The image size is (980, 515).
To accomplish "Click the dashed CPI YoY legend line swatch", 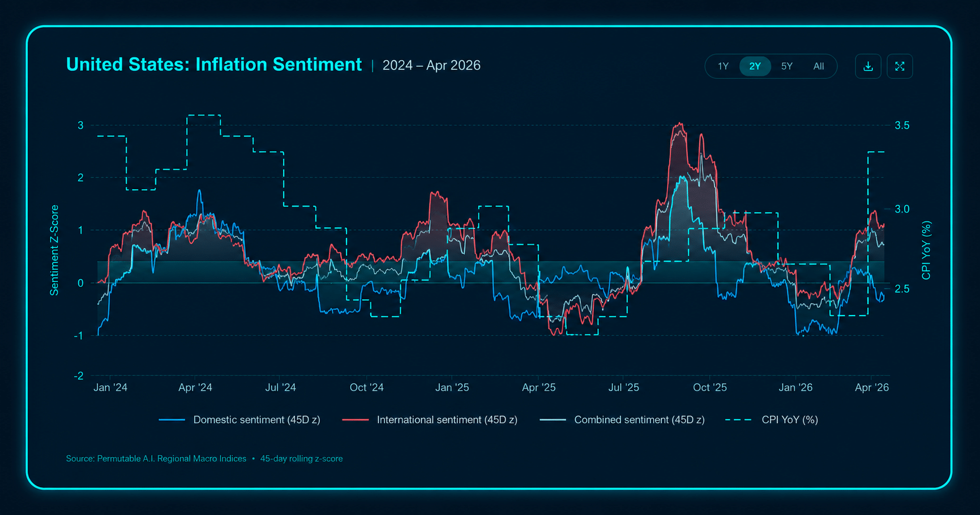I will click(x=738, y=420).
